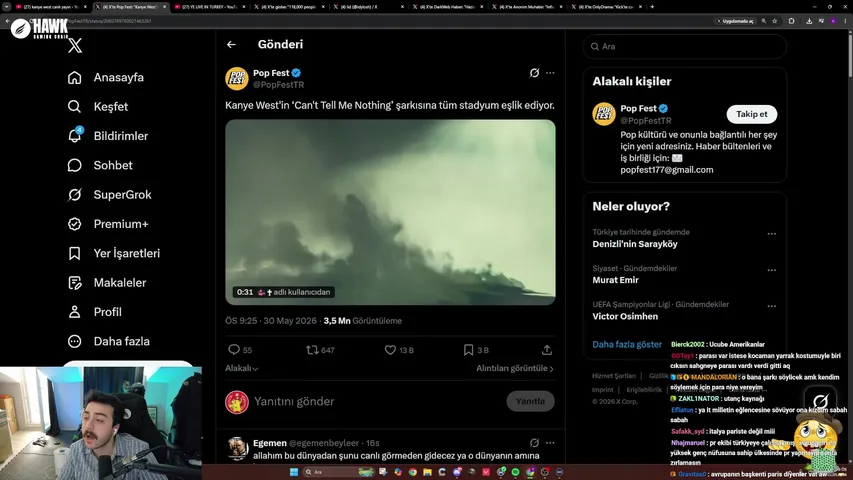The image size is (853, 480).
Task: Click the reply icon with 55 replies
Action: 240,350
